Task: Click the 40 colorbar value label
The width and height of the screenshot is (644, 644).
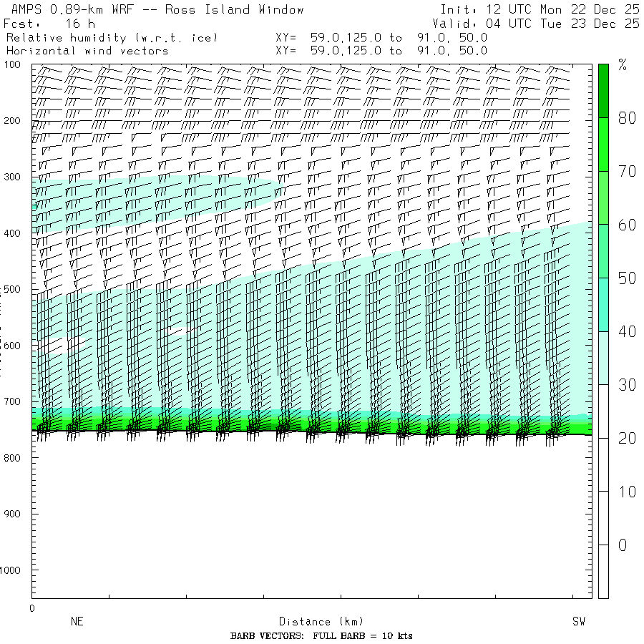Action: coord(627,331)
